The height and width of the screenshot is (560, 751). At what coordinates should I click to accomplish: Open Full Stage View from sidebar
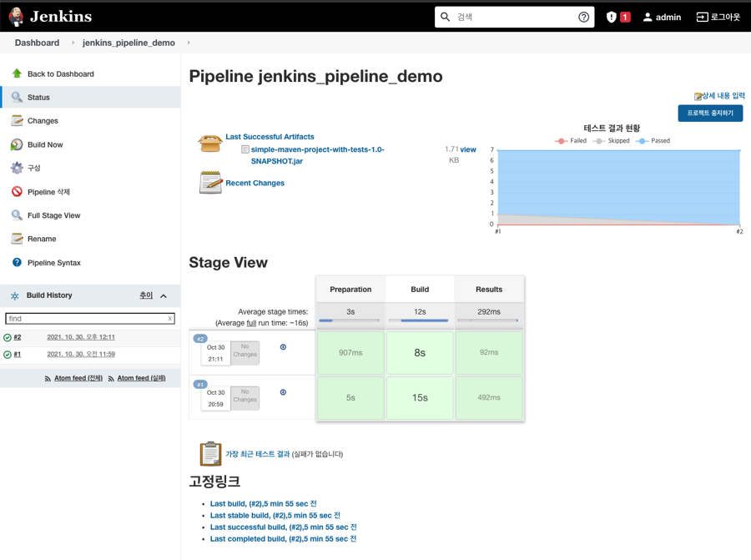pos(53,215)
